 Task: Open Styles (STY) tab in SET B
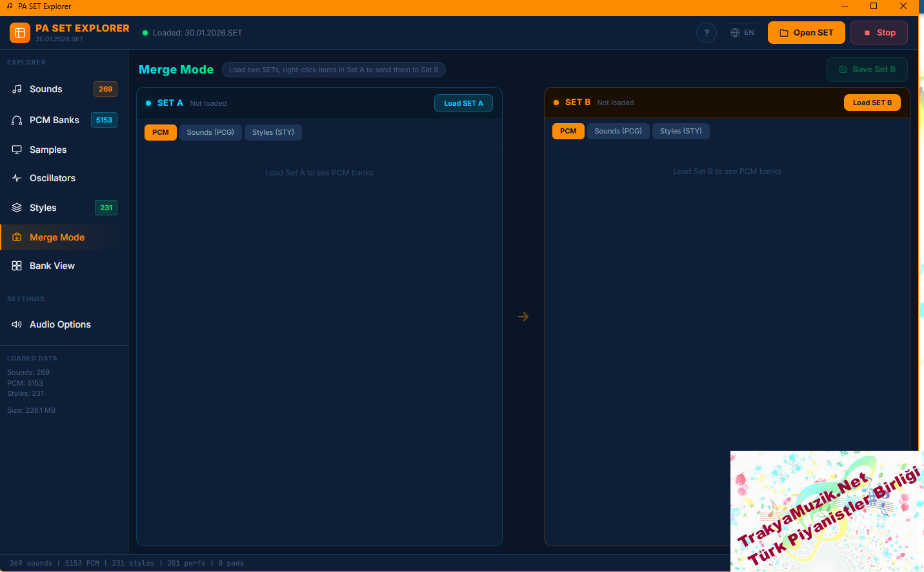[681, 131]
